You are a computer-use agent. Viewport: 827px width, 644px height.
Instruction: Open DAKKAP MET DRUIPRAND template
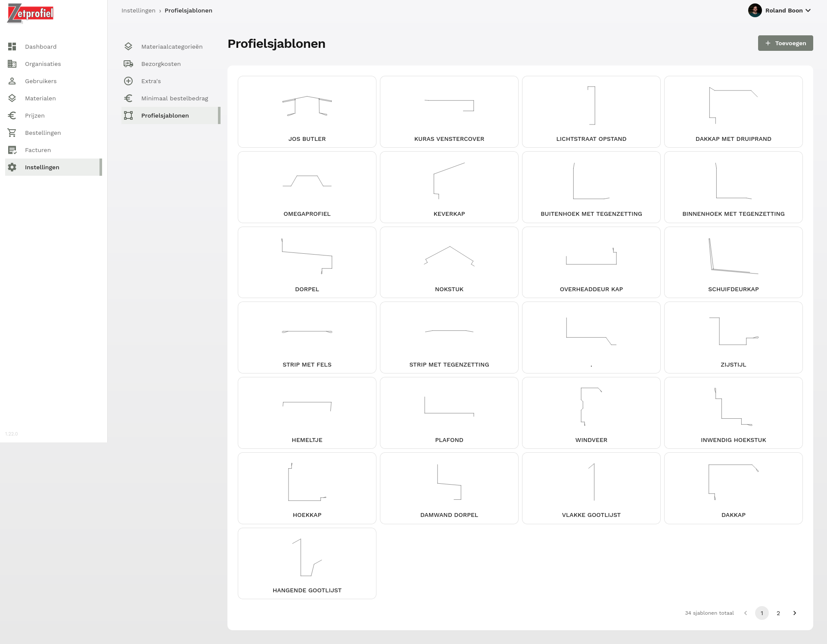point(734,112)
